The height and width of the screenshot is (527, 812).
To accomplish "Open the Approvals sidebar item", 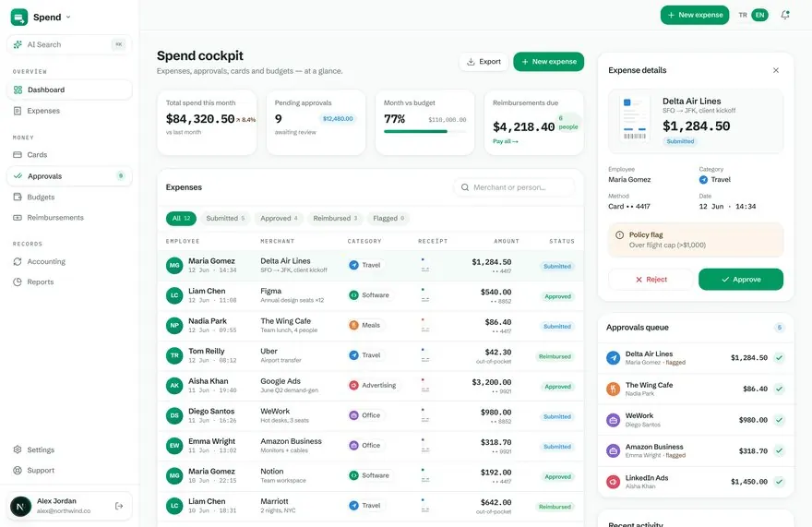I will [x=69, y=176].
